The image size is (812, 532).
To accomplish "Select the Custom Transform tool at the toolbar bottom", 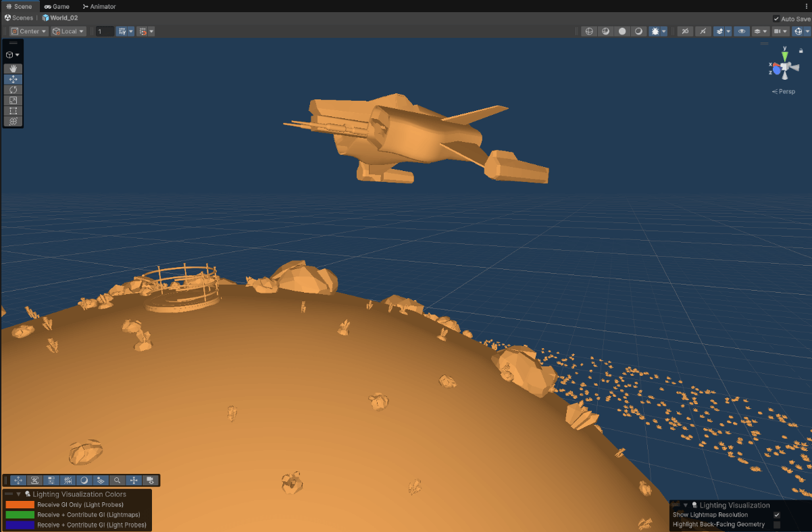I will click(x=13, y=121).
